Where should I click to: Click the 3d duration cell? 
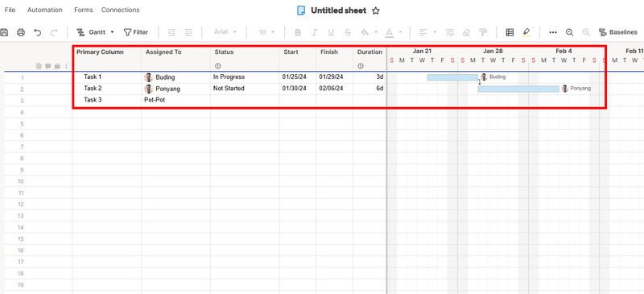(x=369, y=77)
